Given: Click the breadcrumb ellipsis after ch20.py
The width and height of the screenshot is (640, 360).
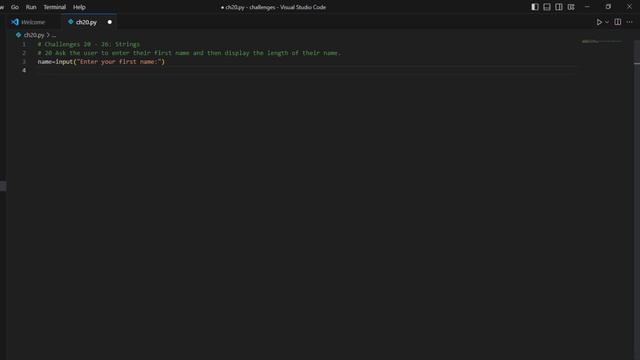Looking at the screenshot, I should click(x=54, y=35).
